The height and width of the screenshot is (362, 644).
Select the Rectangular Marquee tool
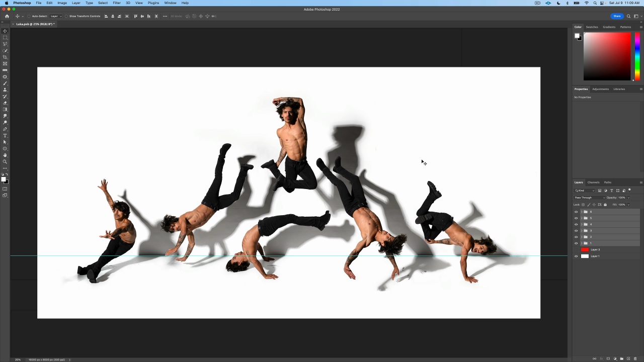click(5, 38)
